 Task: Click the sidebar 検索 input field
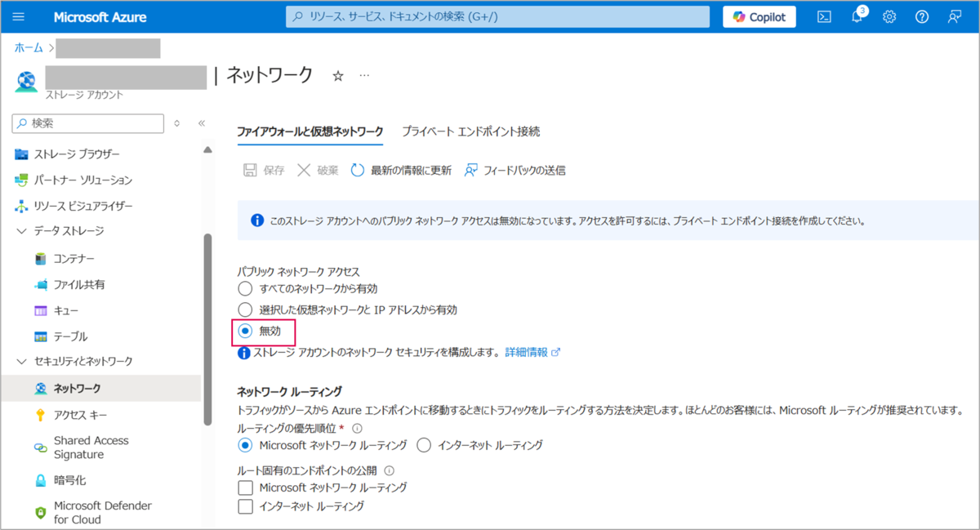[89, 123]
